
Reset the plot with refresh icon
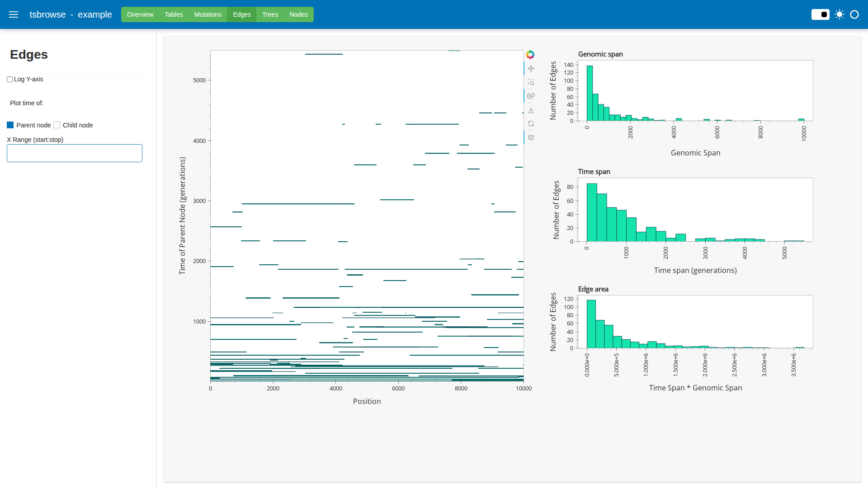point(531,124)
